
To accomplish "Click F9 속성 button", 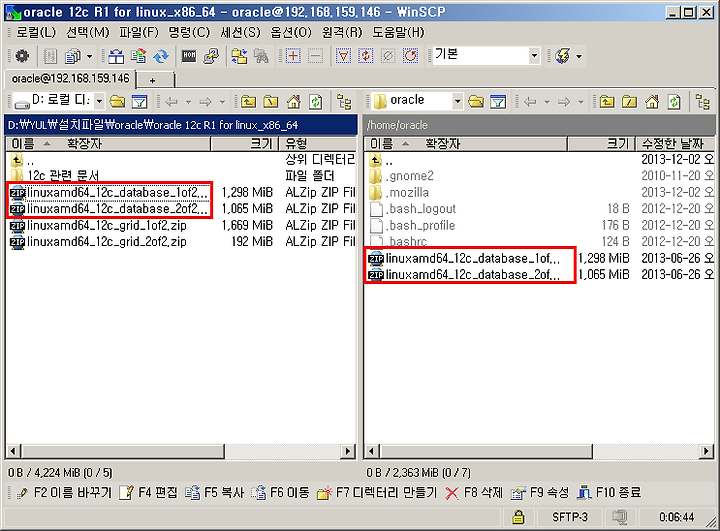I will (x=540, y=492).
